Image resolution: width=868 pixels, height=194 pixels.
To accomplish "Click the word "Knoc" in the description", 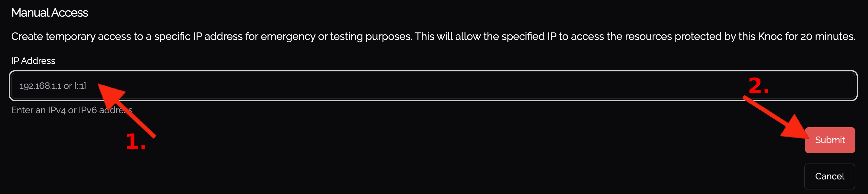I will click(770, 36).
